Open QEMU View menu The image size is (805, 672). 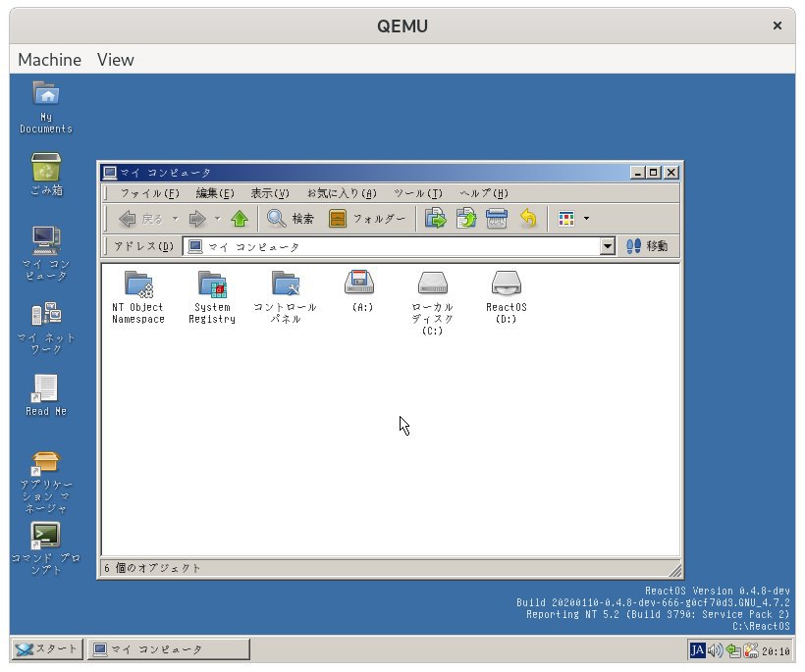coord(116,60)
